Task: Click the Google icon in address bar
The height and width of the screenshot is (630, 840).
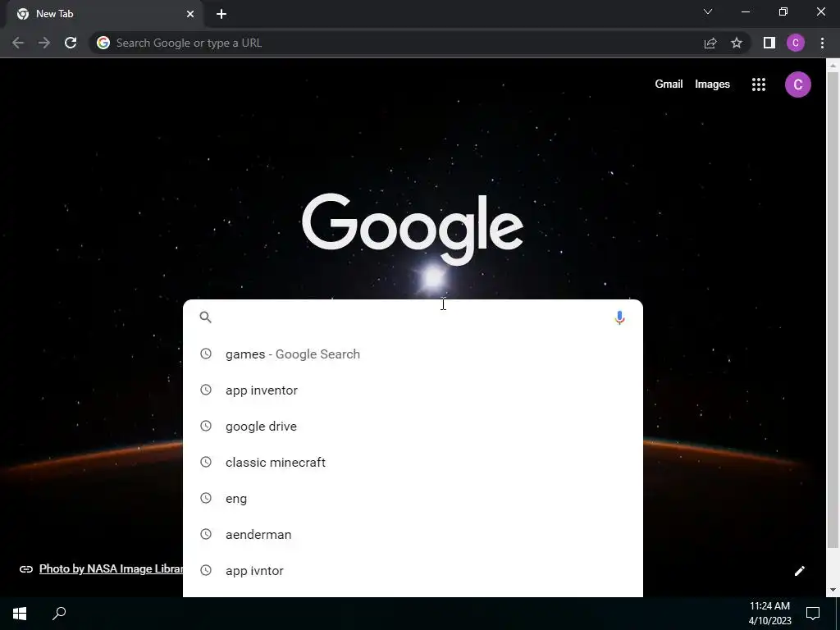Action: pos(103,43)
